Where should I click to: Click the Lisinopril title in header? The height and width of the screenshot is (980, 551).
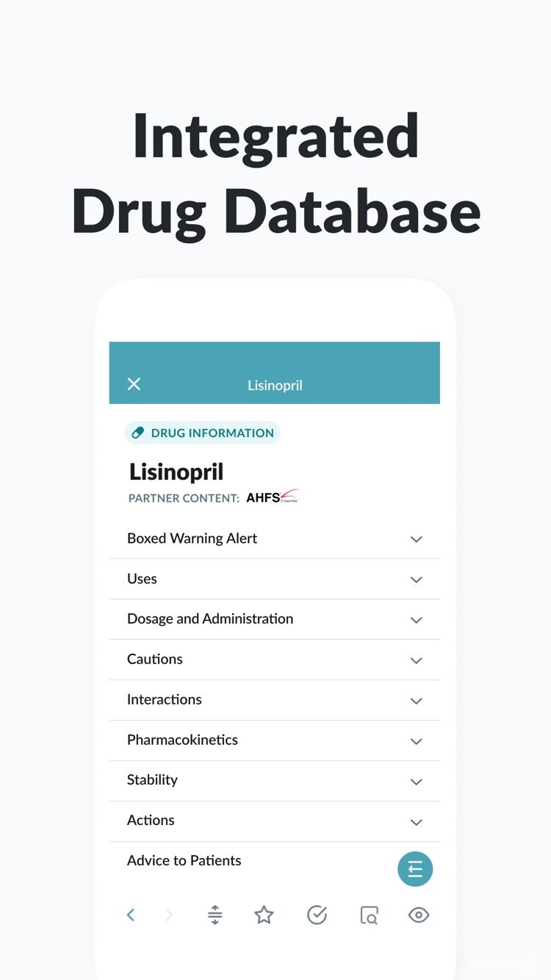(x=274, y=385)
